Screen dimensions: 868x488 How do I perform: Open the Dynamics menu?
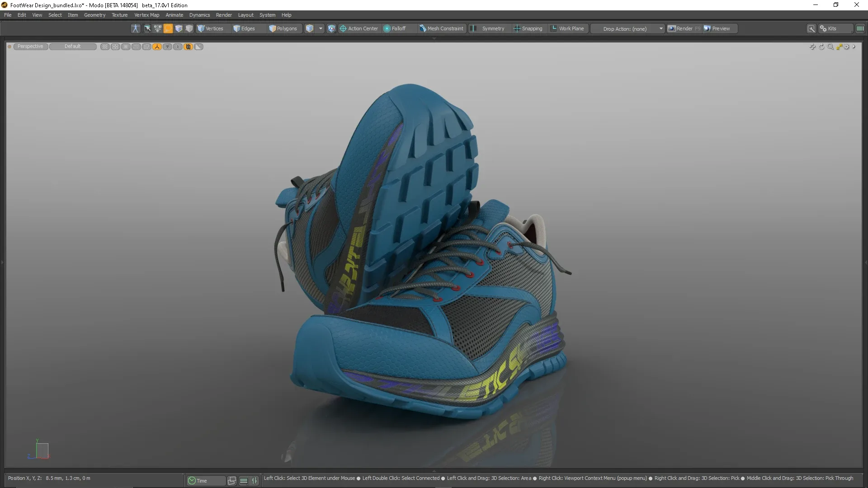[x=199, y=15]
